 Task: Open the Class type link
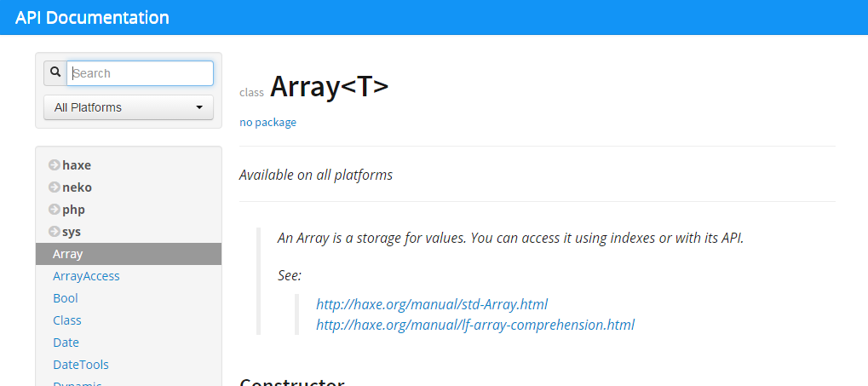pos(67,320)
